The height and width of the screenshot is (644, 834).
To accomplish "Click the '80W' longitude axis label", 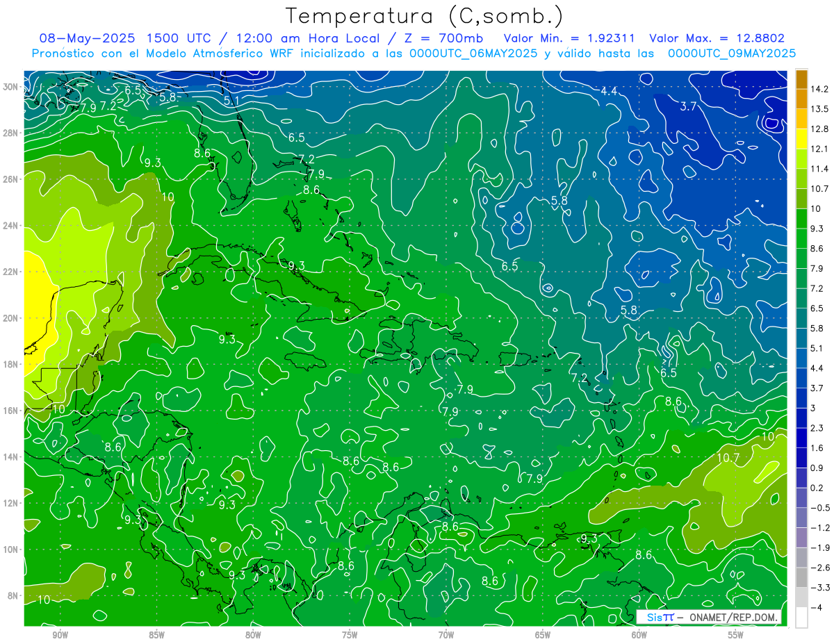I will coord(253,635).
